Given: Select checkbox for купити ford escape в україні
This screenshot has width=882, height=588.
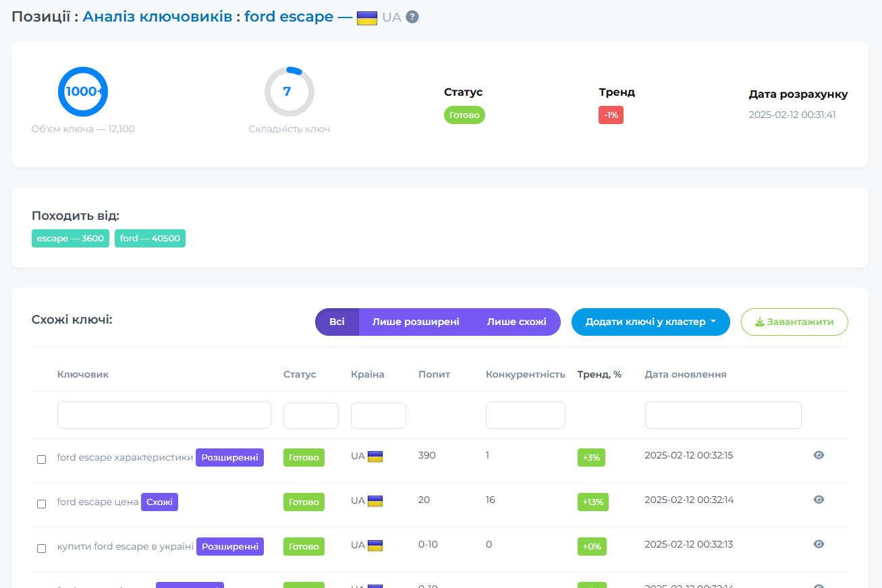Looking at the screenshot, I should click(x=41, y=548).
